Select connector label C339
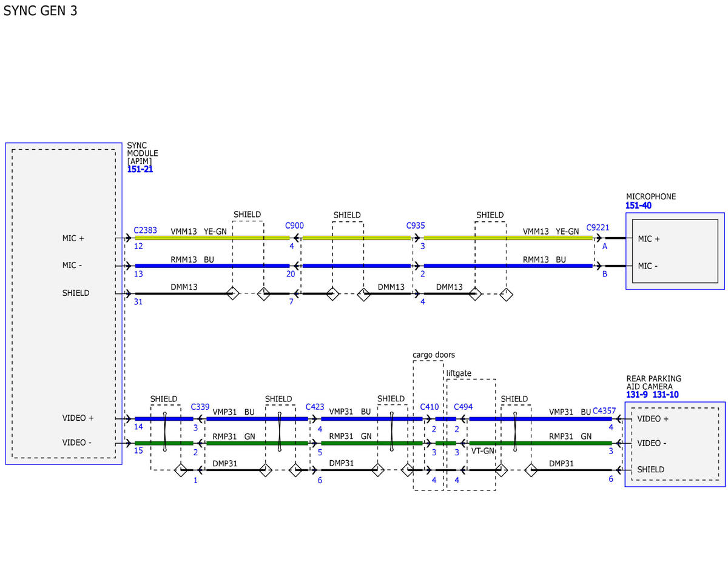728x562 pixels. pyautogui.click(x=200, y=407)
